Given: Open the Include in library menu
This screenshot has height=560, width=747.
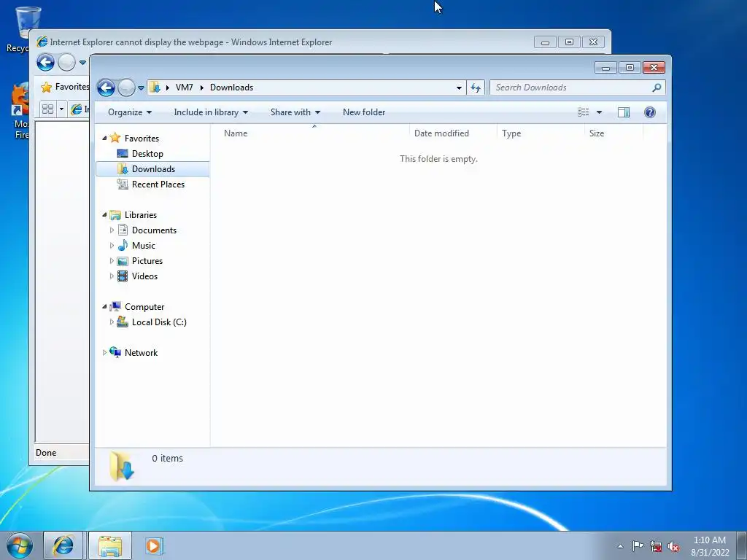Looking at the screenshot, I should (211, 112).
